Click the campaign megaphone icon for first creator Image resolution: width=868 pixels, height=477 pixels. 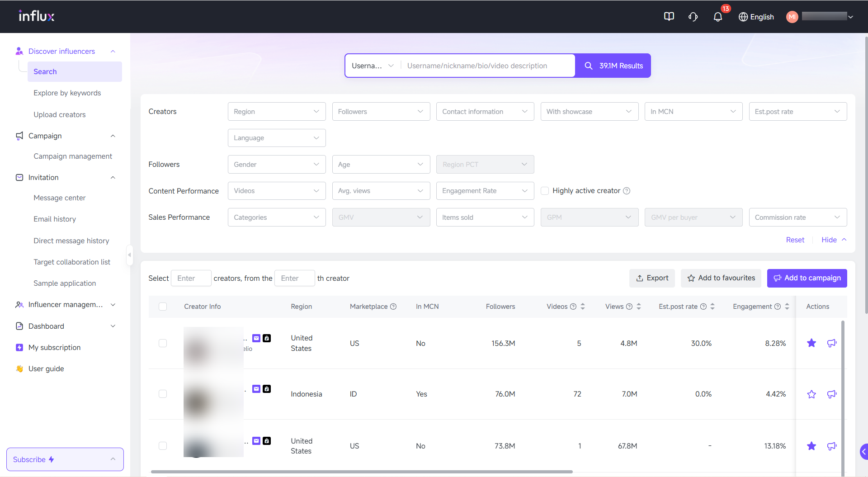pos(831,343)
